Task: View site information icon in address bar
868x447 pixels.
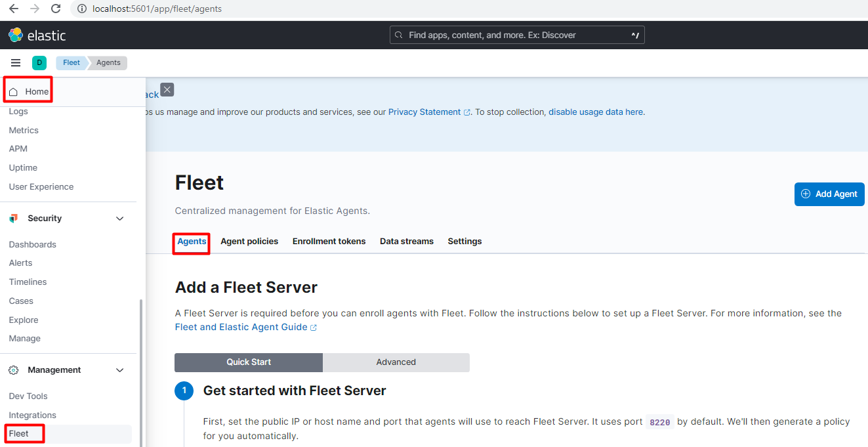Action: click(82, 9)
